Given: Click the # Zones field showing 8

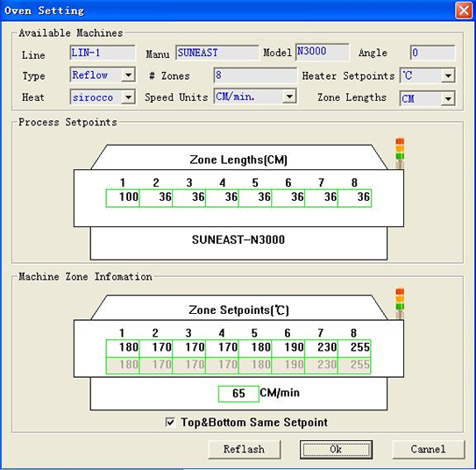Looking at the screenshot, I should tap(255, 75).
